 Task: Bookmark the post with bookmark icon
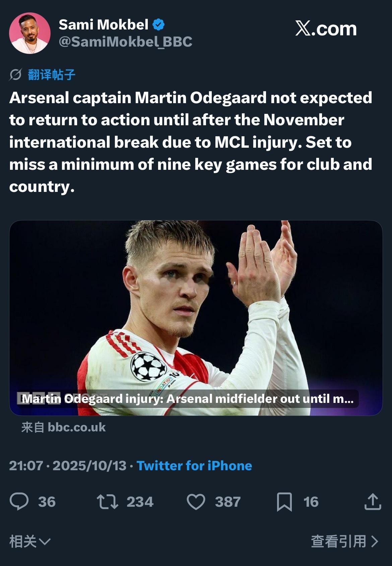coord(284,502)
